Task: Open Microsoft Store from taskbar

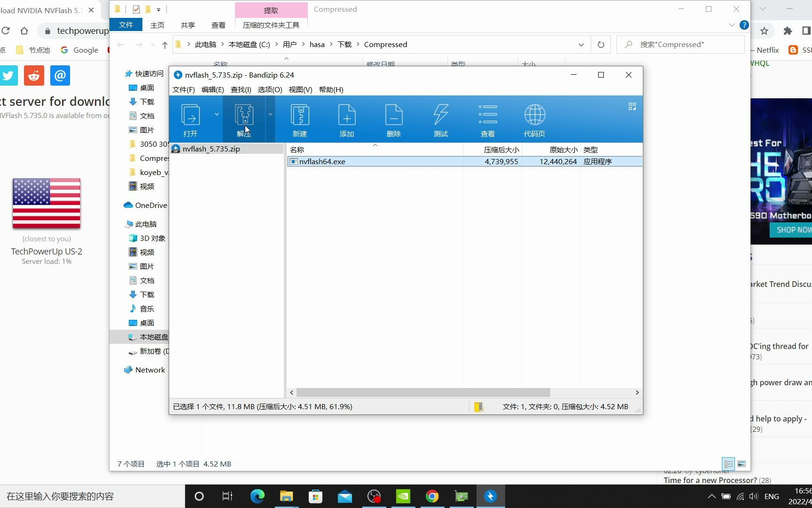Action: tap(315, 496)
